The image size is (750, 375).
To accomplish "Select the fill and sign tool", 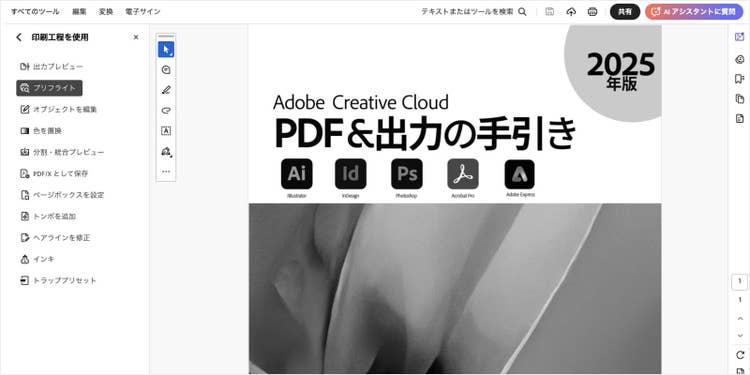I will tap(166, 151).
